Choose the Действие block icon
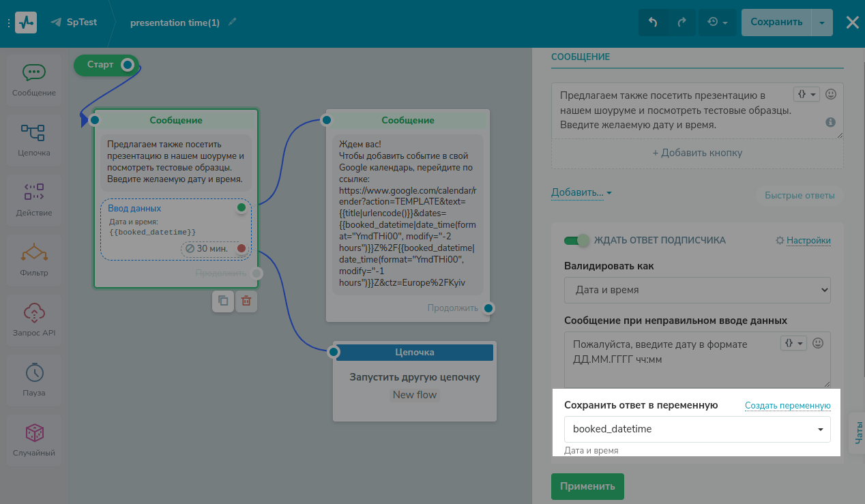Viewport: 865px width, 504px height. coord(33,193)
